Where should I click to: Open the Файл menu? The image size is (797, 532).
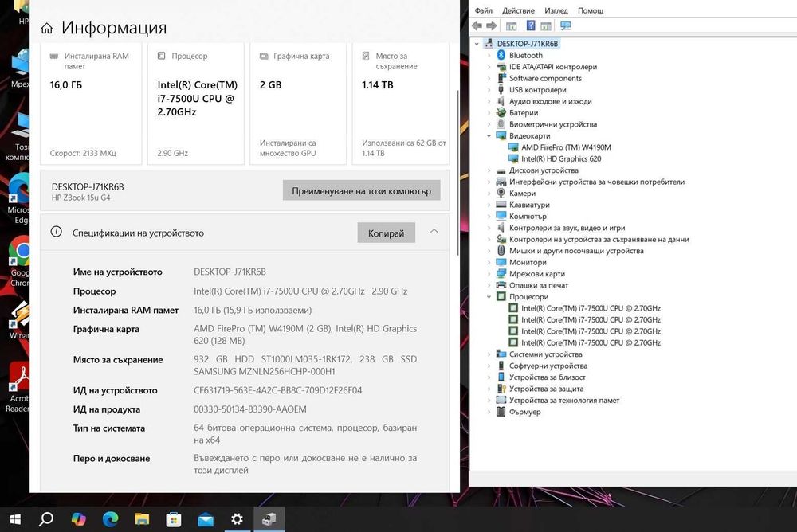pyautogui.click(x=484, y=10)
